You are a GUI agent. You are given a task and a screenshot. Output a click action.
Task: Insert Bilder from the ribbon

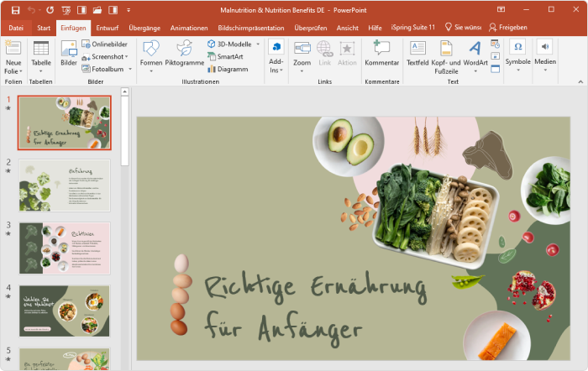coord(69,53)
